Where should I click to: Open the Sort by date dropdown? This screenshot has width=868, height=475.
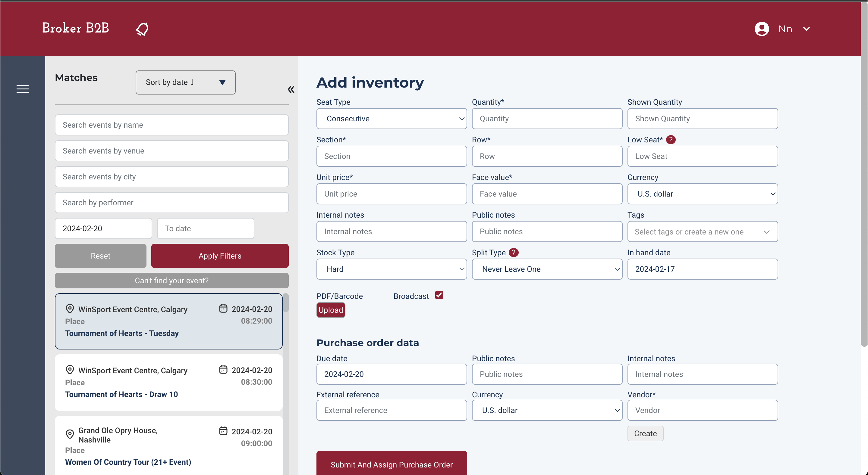pos(185,82)
